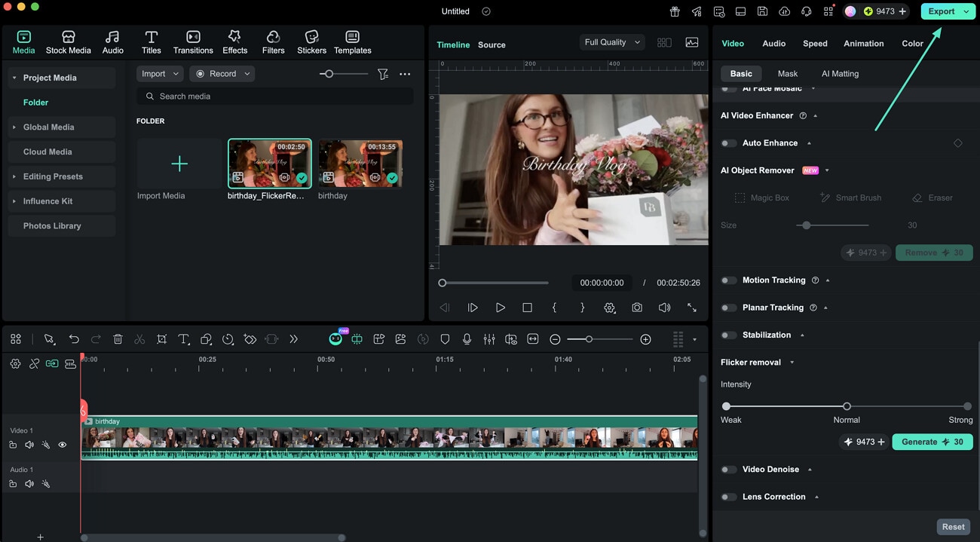Open the Crop tool in the timeline toolbar
This screenshot has height=542, width=980.
[161, 338]
